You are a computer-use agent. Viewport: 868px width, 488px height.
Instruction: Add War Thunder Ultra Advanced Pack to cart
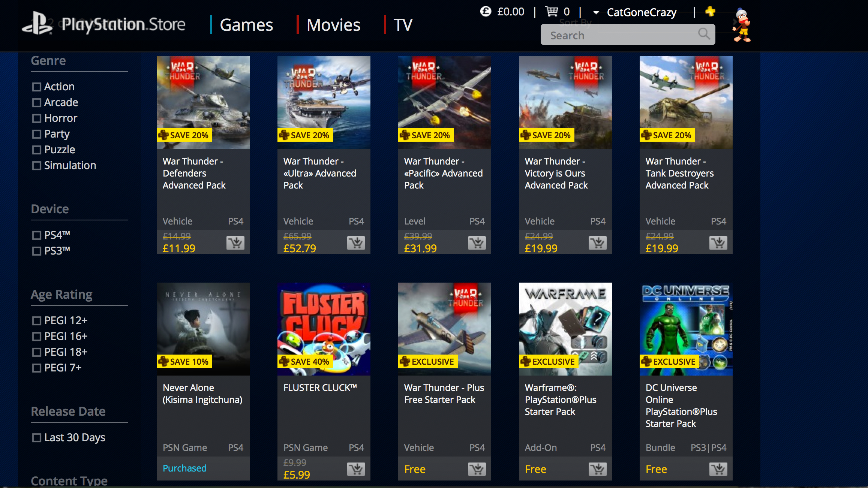356,243
